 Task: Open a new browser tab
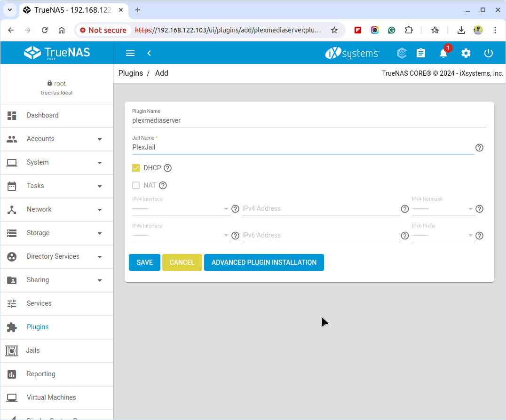[x=138, y=10]
